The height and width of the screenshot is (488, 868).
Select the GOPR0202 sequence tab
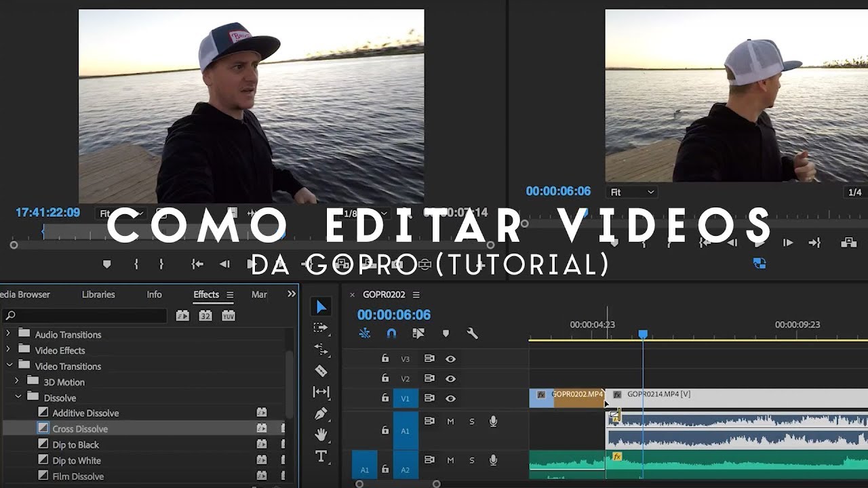[x=384, y=295]
